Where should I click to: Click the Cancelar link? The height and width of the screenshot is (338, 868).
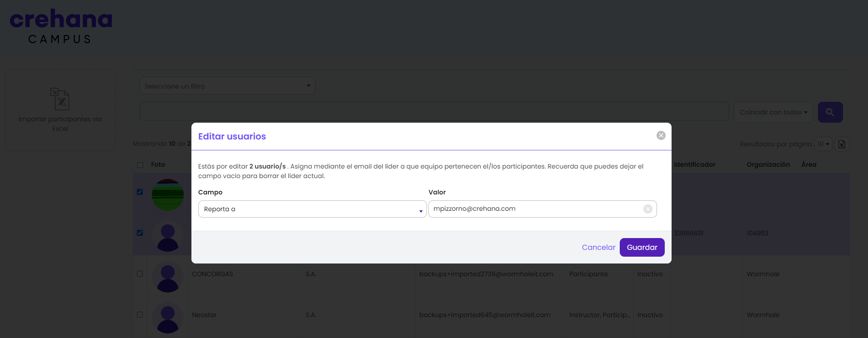598,247
